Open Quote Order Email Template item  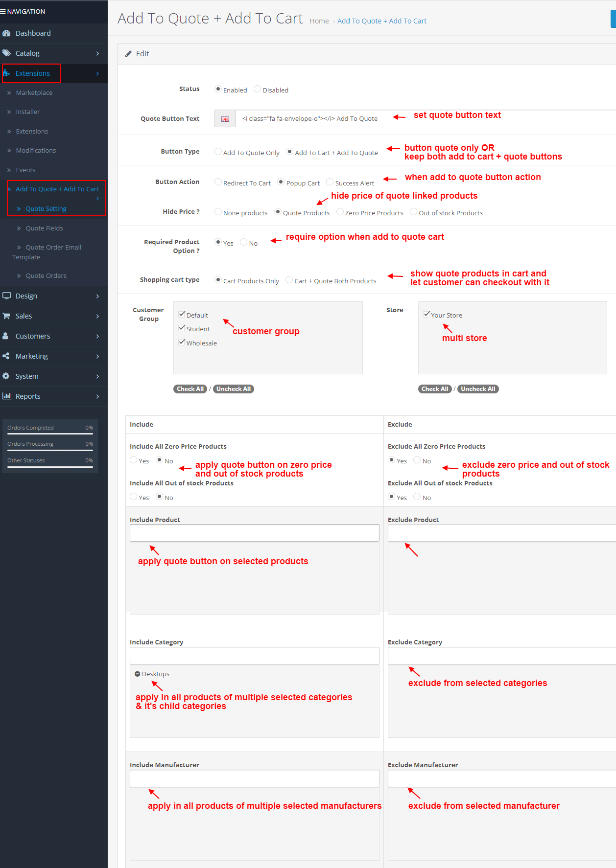click(x=47, y=252)
